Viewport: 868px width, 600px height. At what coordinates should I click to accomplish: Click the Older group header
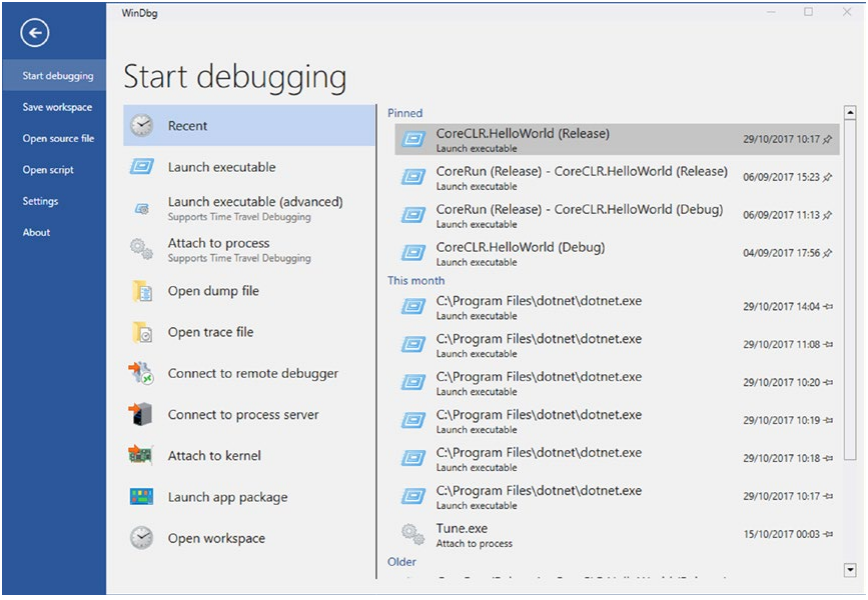click(401, 562)
